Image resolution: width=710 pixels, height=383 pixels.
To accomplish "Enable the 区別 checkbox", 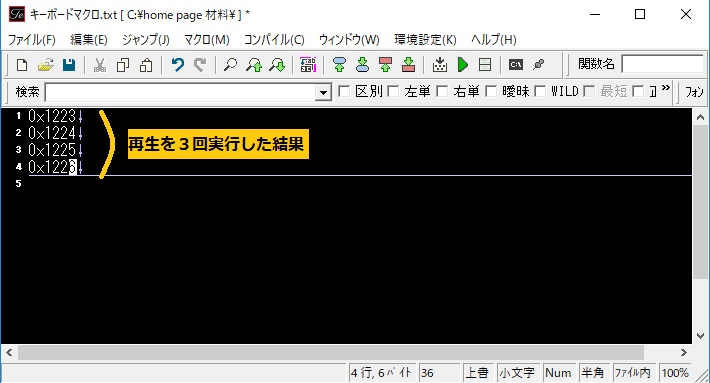I will click(x=344, y=91).
